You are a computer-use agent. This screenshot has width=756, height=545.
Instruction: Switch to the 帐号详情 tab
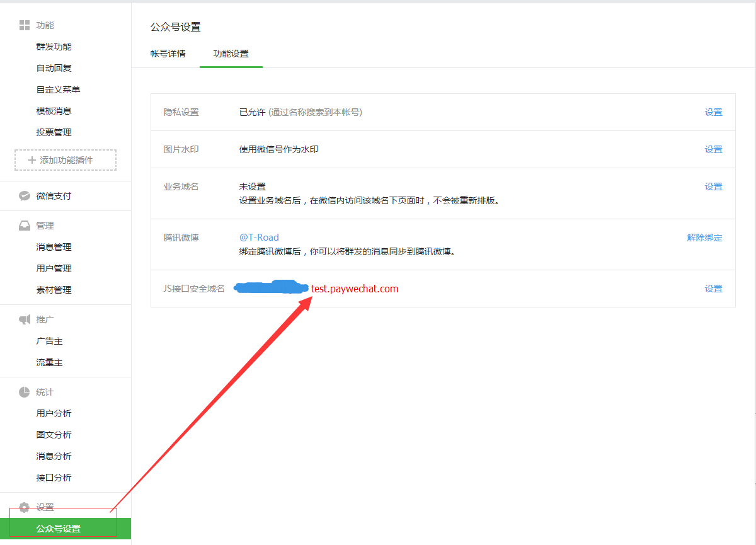168,54
